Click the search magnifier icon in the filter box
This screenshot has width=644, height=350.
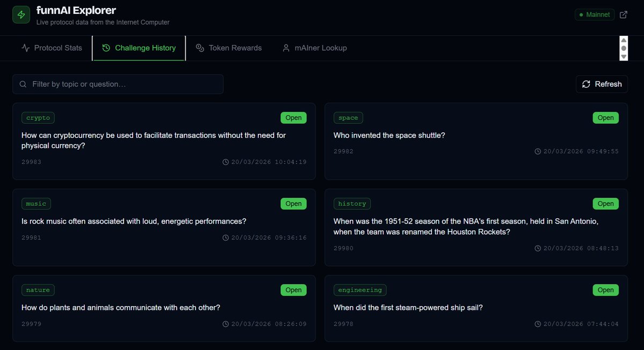(x=23, y=84)
